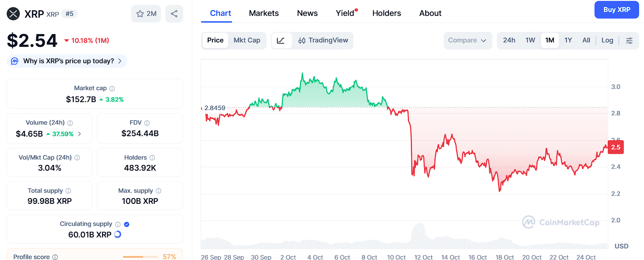The height and width of the screenshot is (260, 644).
Task: Open the Compare dropdown
Action: (468, 40)
